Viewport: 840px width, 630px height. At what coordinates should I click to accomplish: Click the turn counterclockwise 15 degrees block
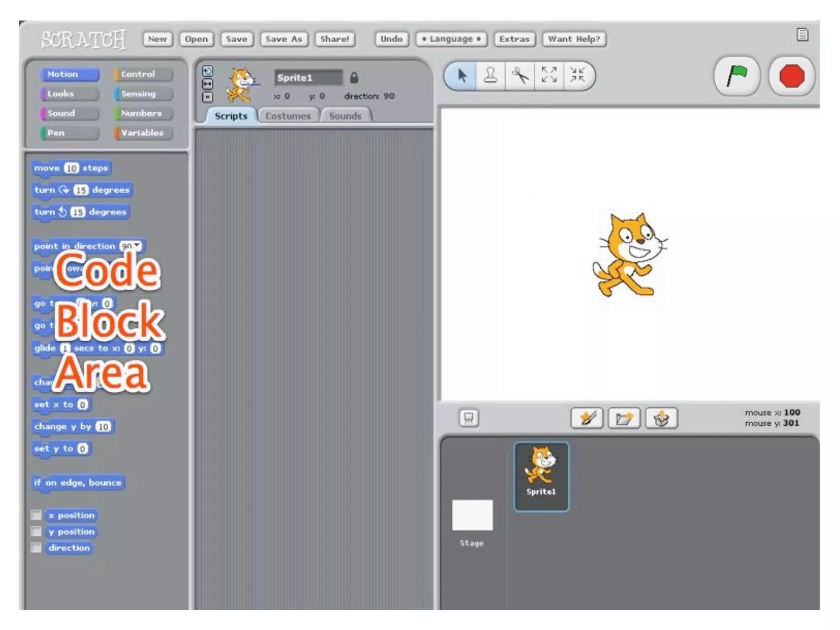pyautogui.click(x=80, y=212)
